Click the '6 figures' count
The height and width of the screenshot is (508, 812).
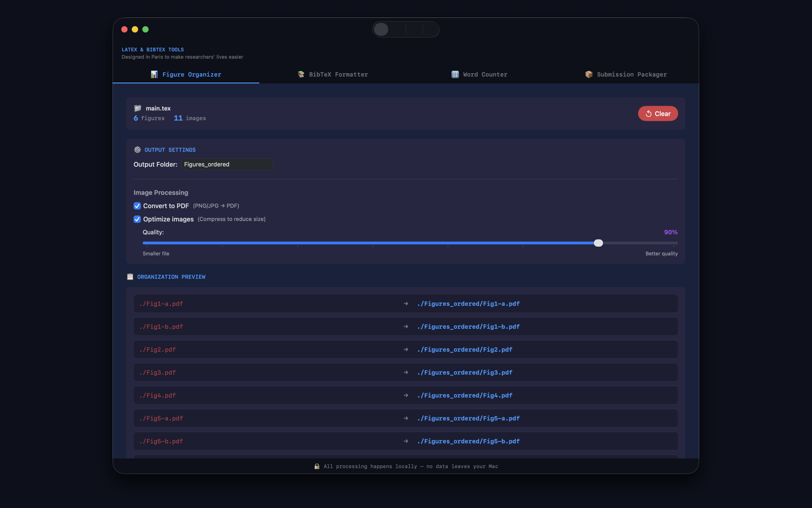(149, 118)
